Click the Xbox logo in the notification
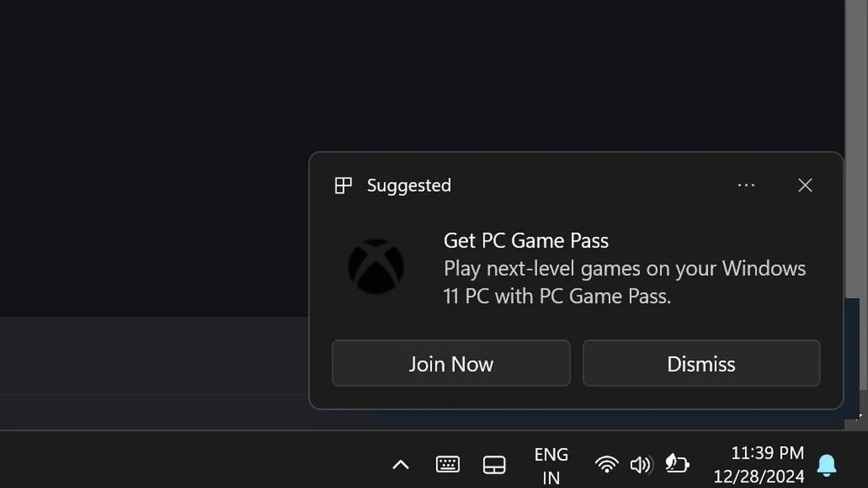The width and height of the screenshot is (868, 488). (x=375, y=267)
